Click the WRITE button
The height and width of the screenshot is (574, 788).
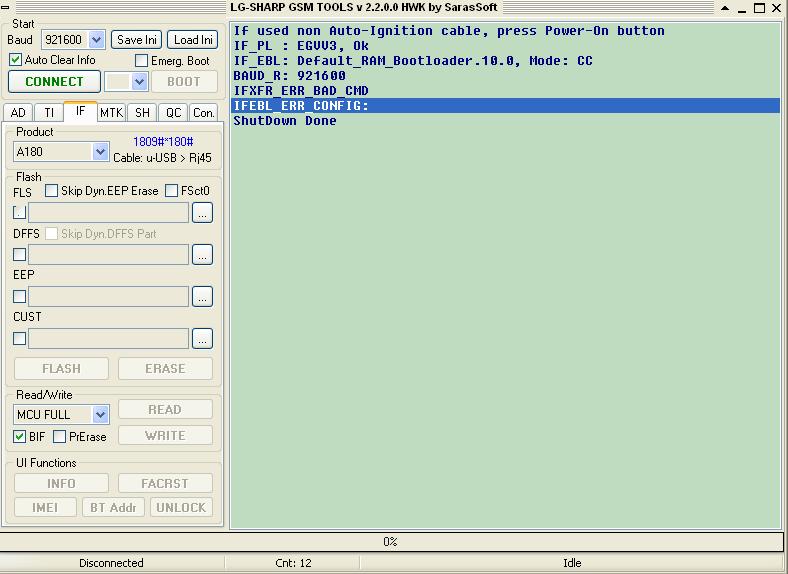[x=165, y=436]
